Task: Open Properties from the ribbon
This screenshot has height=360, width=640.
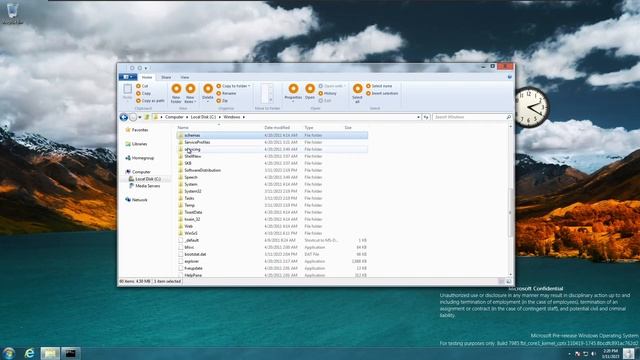Action: (293, 92)
